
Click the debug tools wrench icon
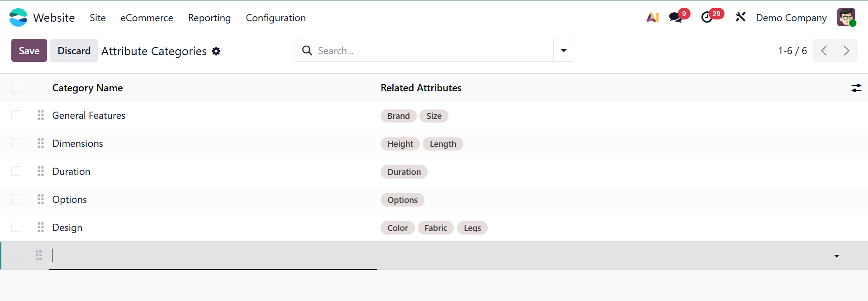[740, 18]
